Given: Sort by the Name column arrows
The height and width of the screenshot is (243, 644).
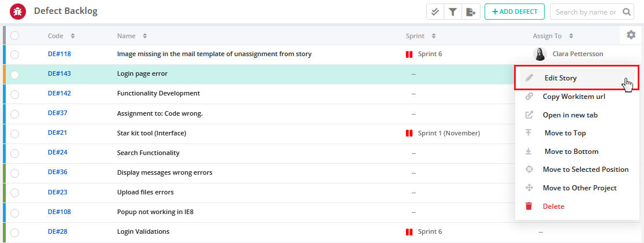Looking at the screenshot, I should pos(144,36).
